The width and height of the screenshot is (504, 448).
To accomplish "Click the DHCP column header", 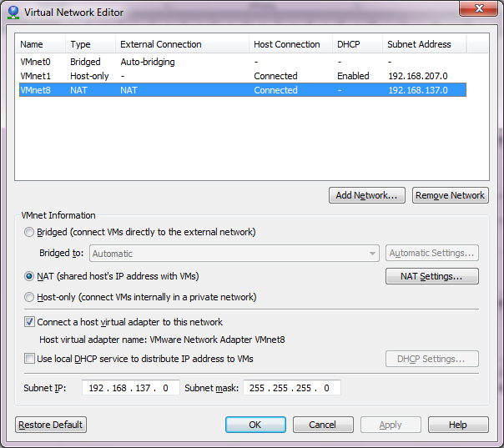I will 357,44.
